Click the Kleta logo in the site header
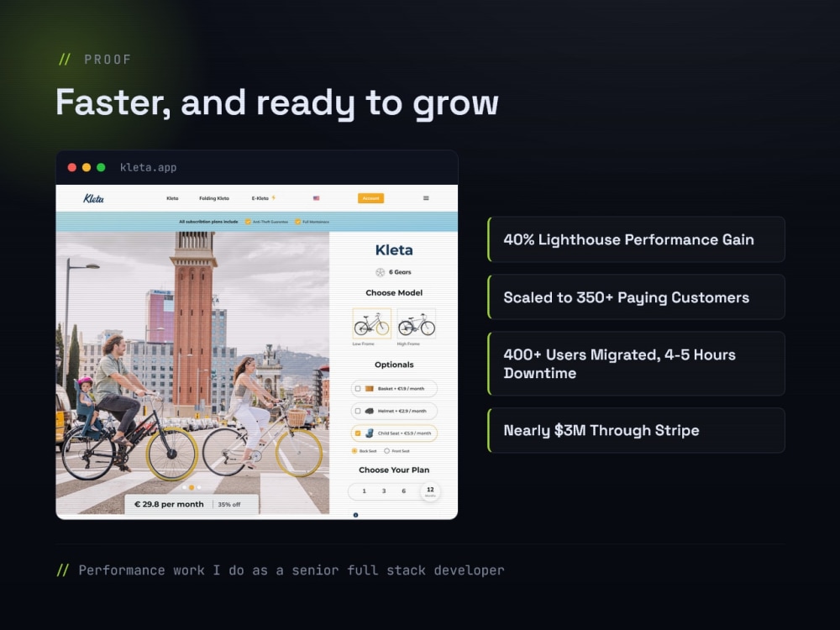Image resolution: width=840 pixels, height=630 pixels. coord(94,198)
